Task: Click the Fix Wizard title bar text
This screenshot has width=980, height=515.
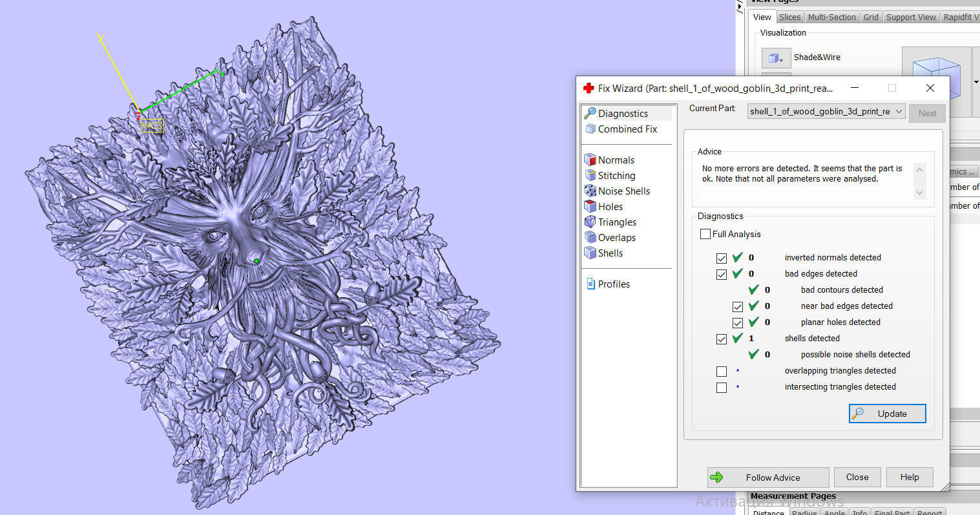Action: point(715,88)
